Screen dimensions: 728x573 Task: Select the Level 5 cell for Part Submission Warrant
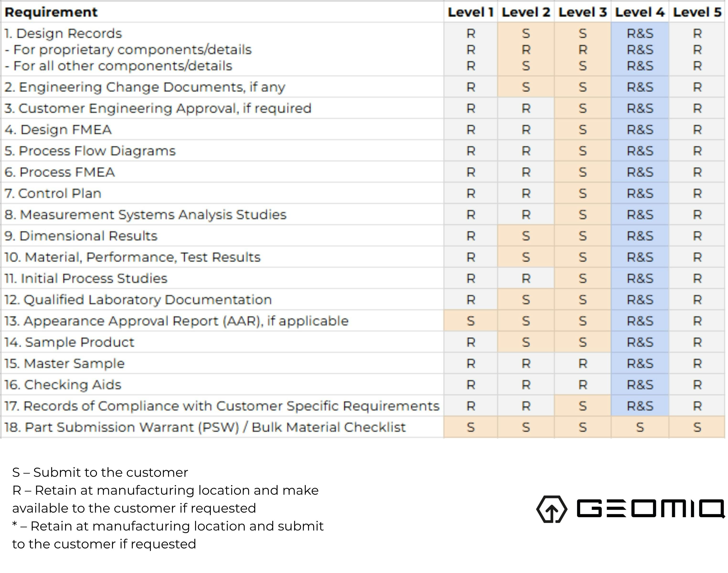697,427
